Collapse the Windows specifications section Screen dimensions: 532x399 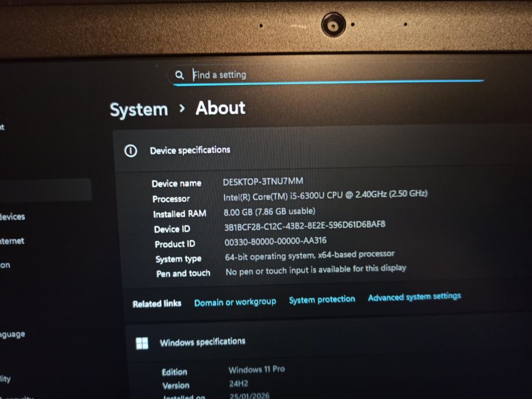[x=328, y=341]
